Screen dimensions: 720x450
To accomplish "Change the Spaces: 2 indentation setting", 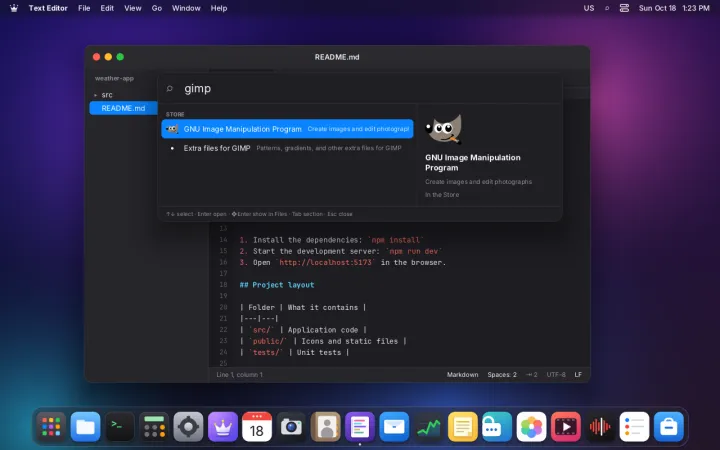I will click(x=502, y=375).
